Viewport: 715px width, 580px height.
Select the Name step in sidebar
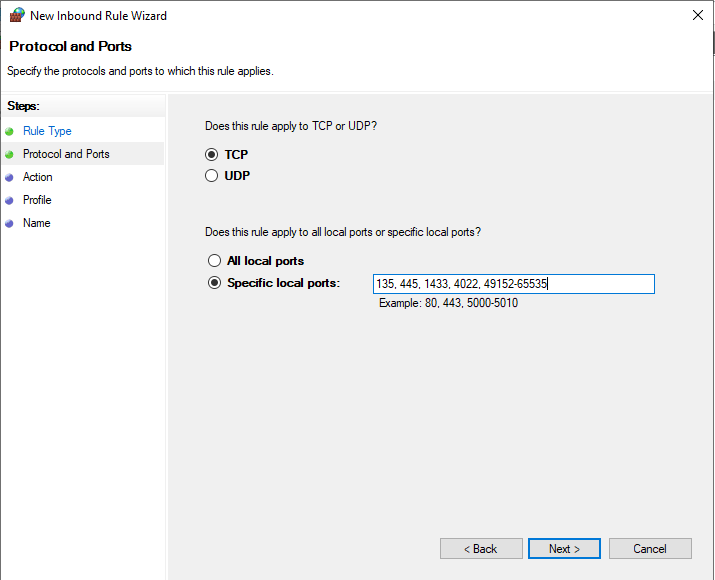point(36,223)
